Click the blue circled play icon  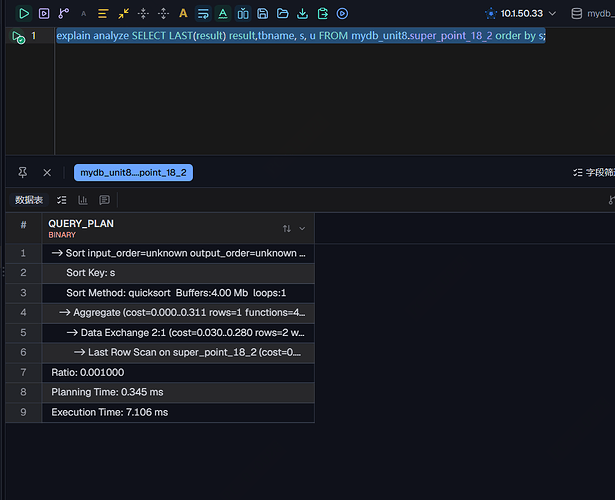tap(342, 14)
